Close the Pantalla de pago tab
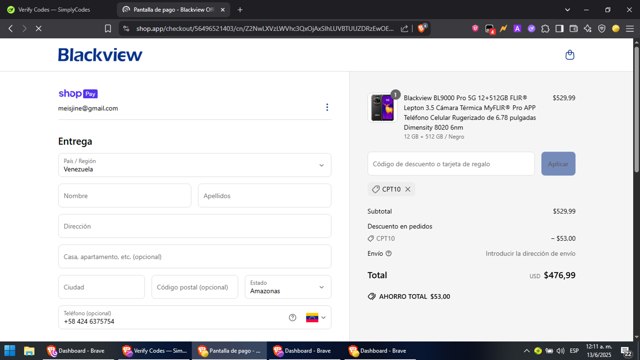This screenshot has height=360, width=640. click(x=222, y=9)
